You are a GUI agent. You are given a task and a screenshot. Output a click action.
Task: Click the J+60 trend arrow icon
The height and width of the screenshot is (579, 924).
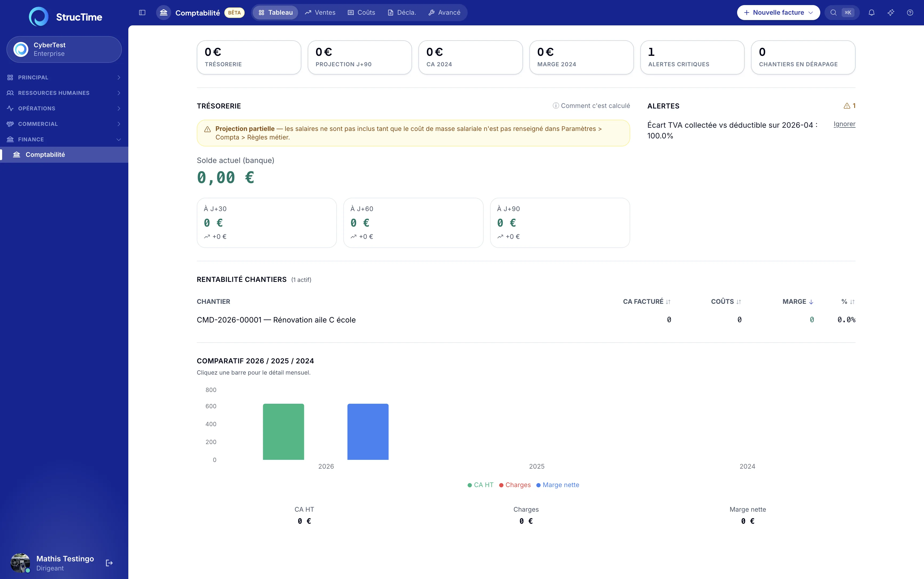(354, 237)
